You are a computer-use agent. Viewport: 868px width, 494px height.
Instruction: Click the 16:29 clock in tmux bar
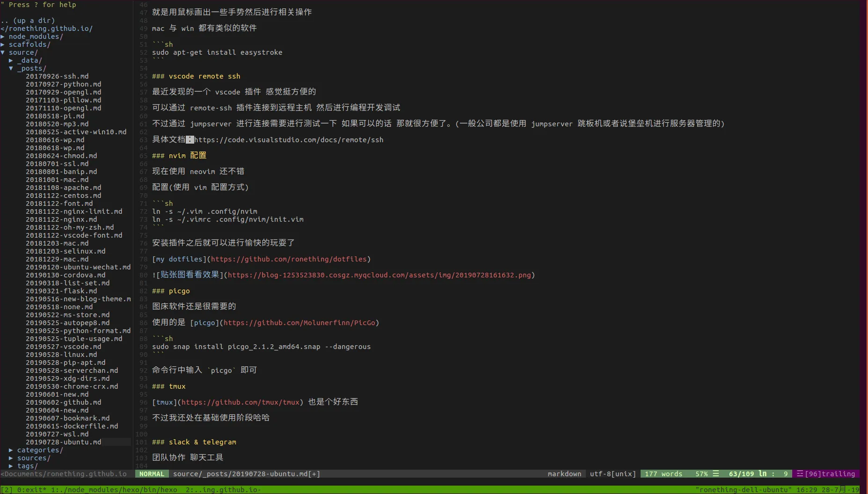(x=807, y=490)
